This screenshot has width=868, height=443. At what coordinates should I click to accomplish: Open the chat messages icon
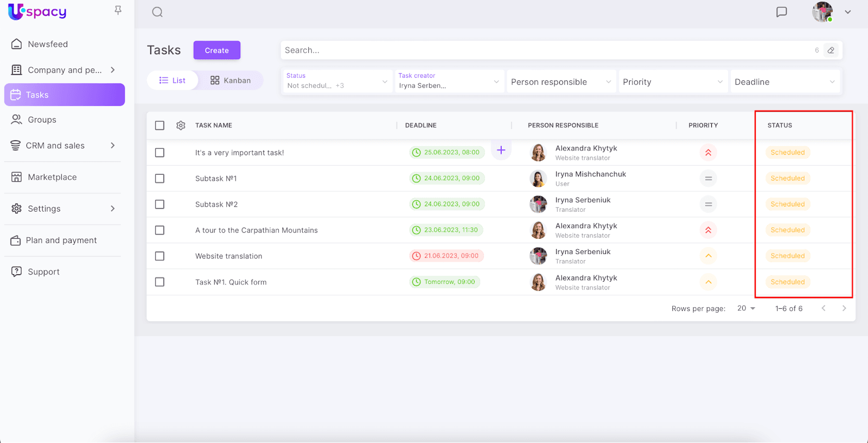(x=781, y=12)
